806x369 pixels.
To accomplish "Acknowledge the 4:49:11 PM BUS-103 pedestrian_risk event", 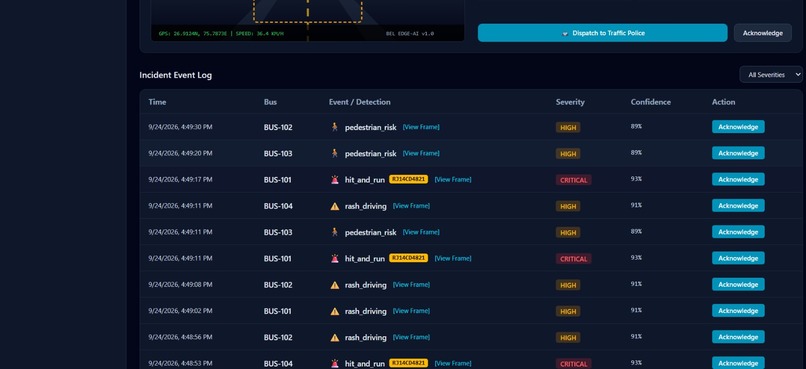I will click(x=738, y=232).
